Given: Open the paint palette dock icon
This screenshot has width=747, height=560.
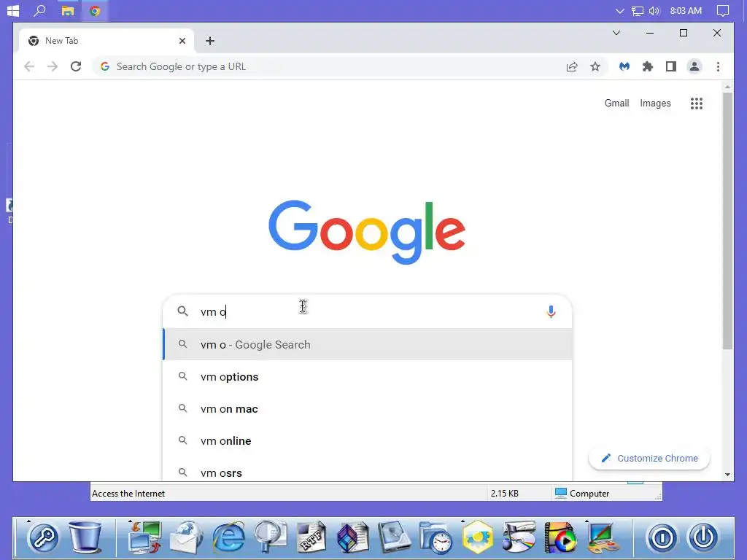Looking at the screenshot, I should click(x=602, y=537).
